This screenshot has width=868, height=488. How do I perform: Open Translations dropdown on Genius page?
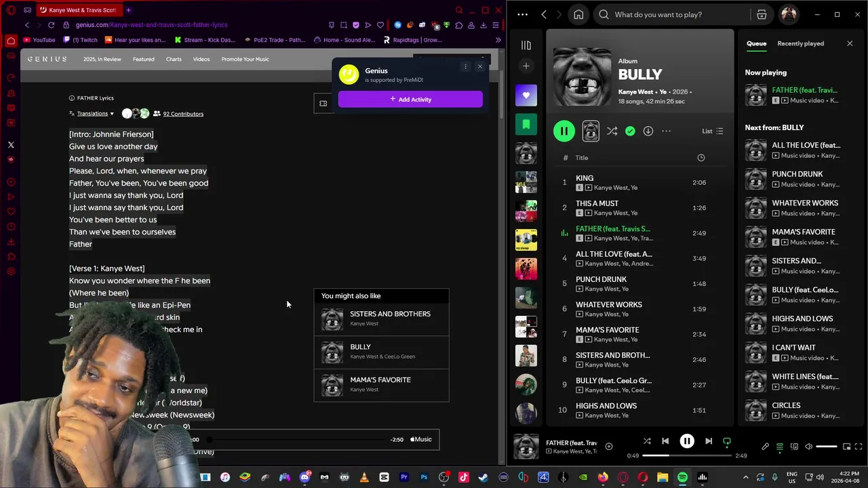[92, 114]
